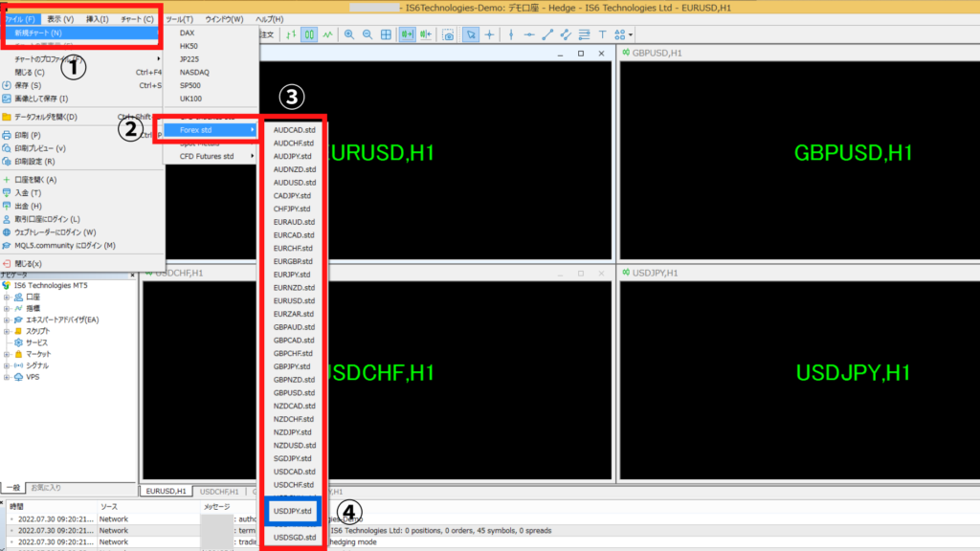Draw a vertical line on chart

pyautogui.click(x=511, y=35)
